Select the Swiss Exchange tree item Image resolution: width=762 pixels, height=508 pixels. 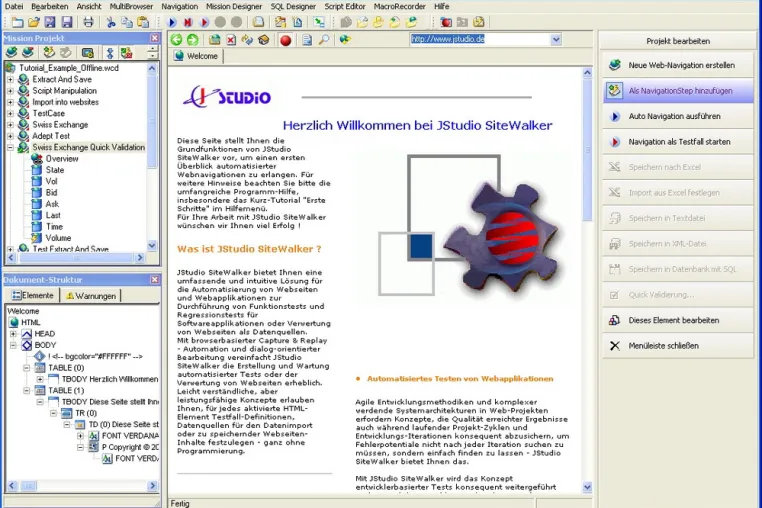coord(60,124)
